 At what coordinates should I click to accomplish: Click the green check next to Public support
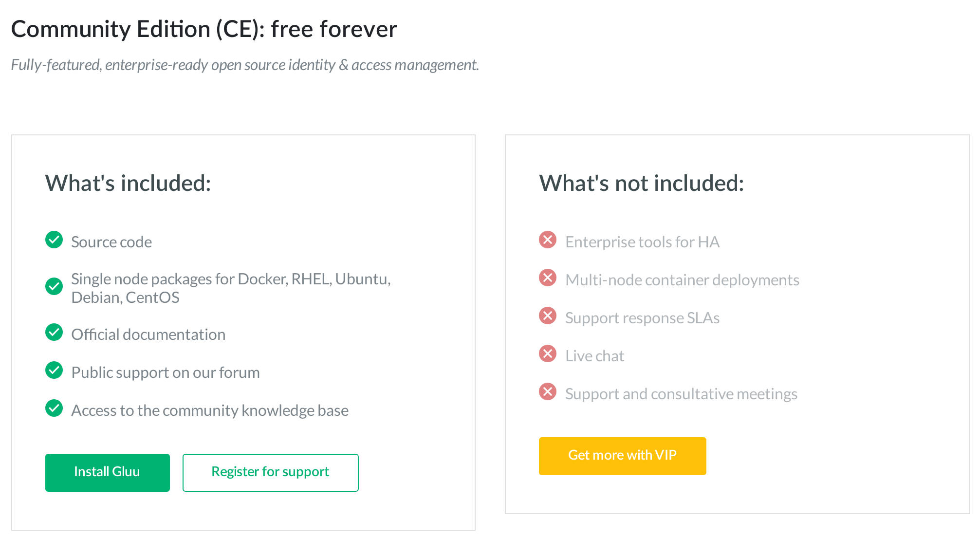pyautogui.click(x=54, y=371)
